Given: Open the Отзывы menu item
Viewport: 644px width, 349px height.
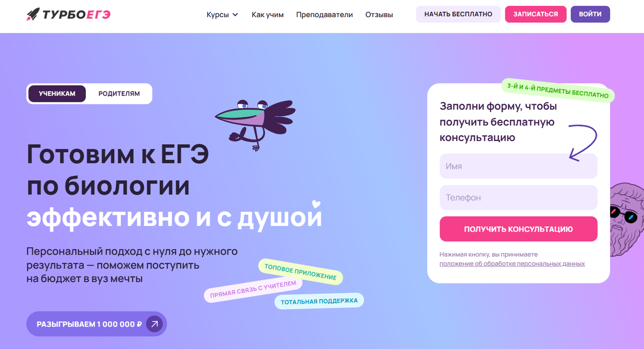Looking at the screenshot, I should click(x=379, y=14).
